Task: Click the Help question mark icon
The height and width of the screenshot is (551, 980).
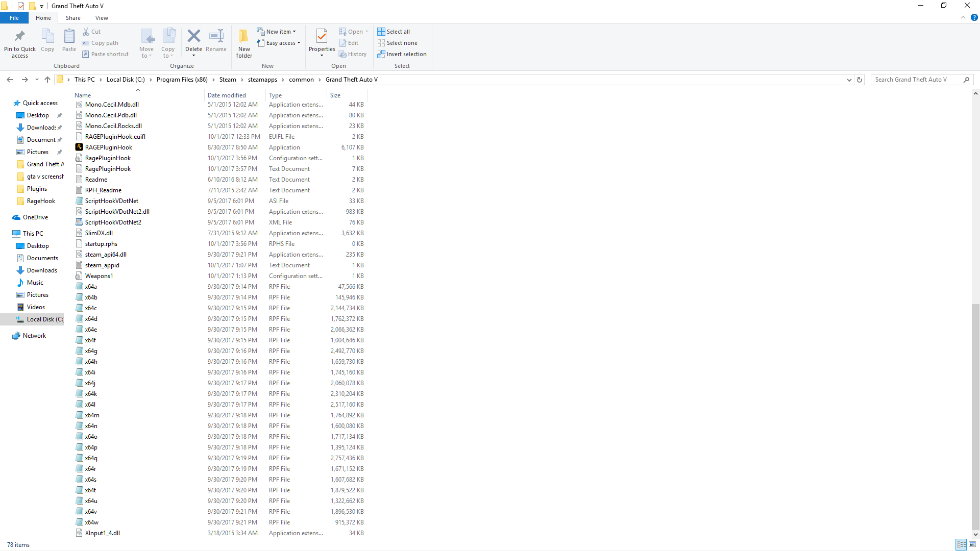Action: pyautogui.click(x=974, y=17)
